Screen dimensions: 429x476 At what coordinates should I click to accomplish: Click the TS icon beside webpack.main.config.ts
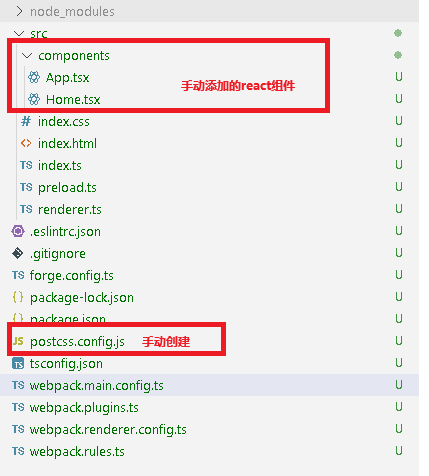click(18, 385)
